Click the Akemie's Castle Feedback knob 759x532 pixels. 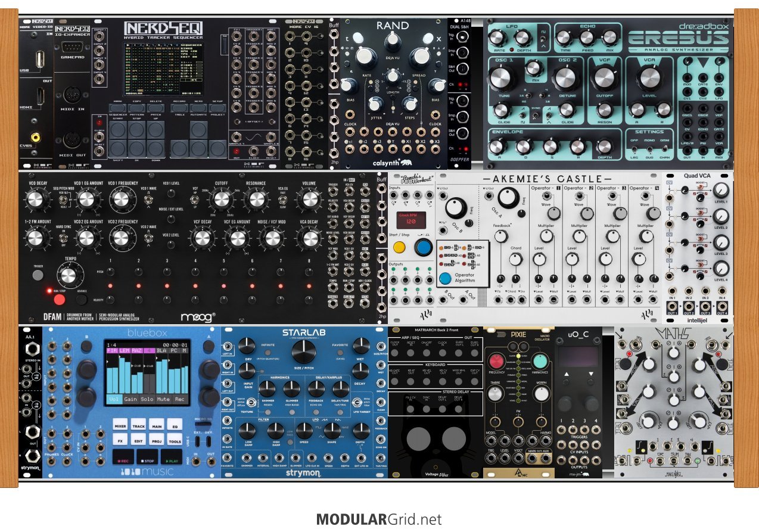tap(502, 237)
